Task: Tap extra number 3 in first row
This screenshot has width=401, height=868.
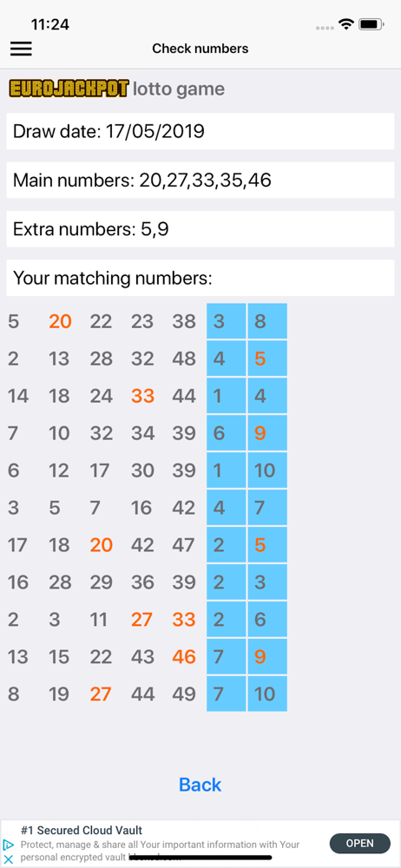Action: pyautogui.click(x=226, y=321)
